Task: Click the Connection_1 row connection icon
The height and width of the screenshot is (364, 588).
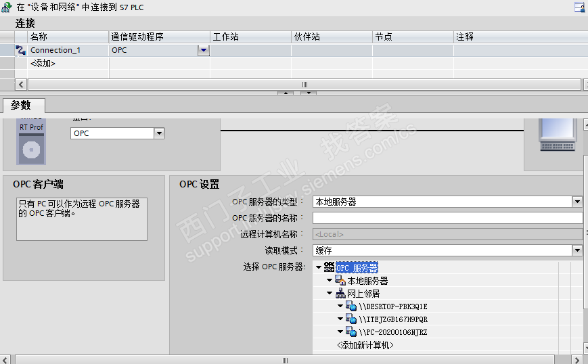Action: click(20, 50)
